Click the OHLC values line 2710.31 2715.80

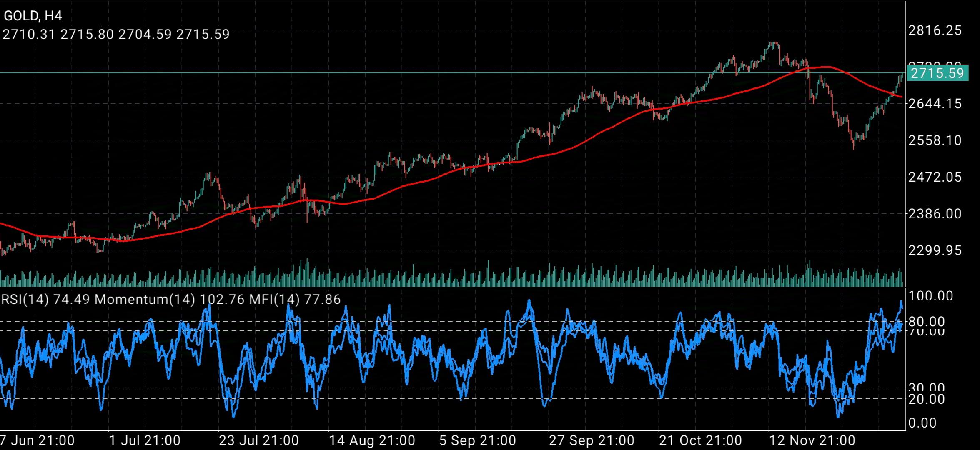point(116,34)
